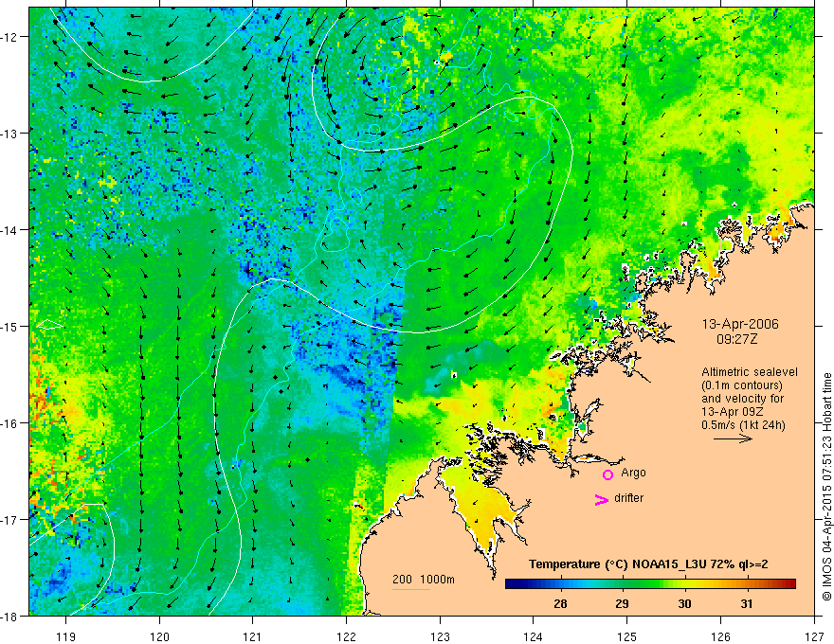Click the temperature color bar legend

(650, 584)
